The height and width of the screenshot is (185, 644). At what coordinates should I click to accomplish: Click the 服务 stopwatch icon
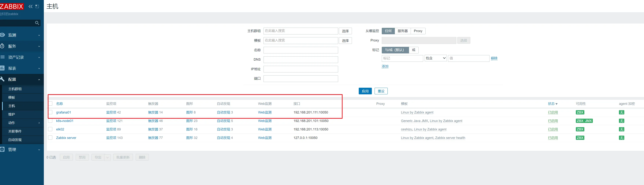click(2, 46)
